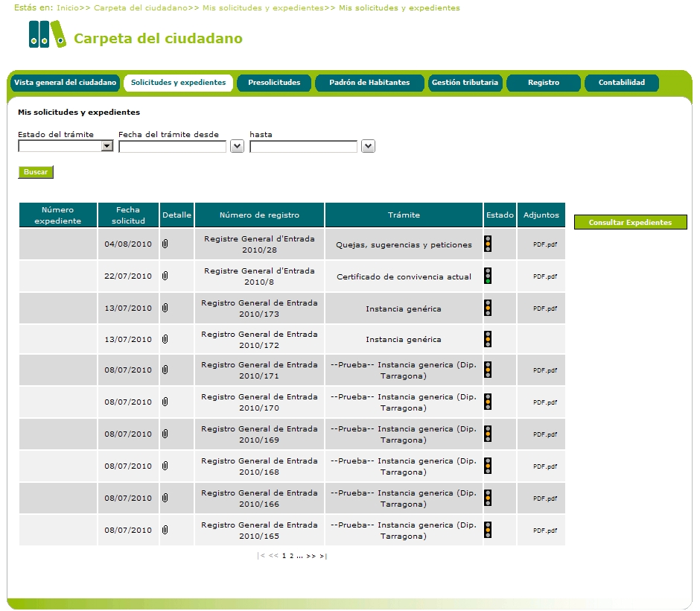Go to page 2 of results
700x611 pixels.
click(x=292, y=556)
